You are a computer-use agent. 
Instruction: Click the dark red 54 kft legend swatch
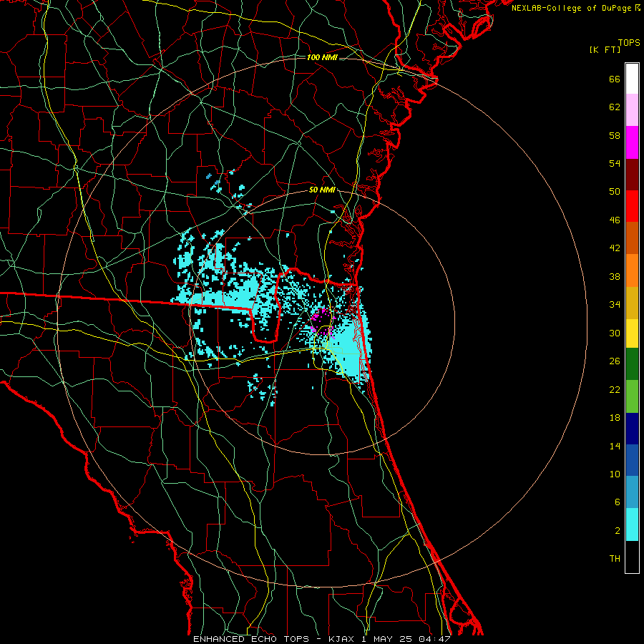pyautogui.click(x=632, y=175)
